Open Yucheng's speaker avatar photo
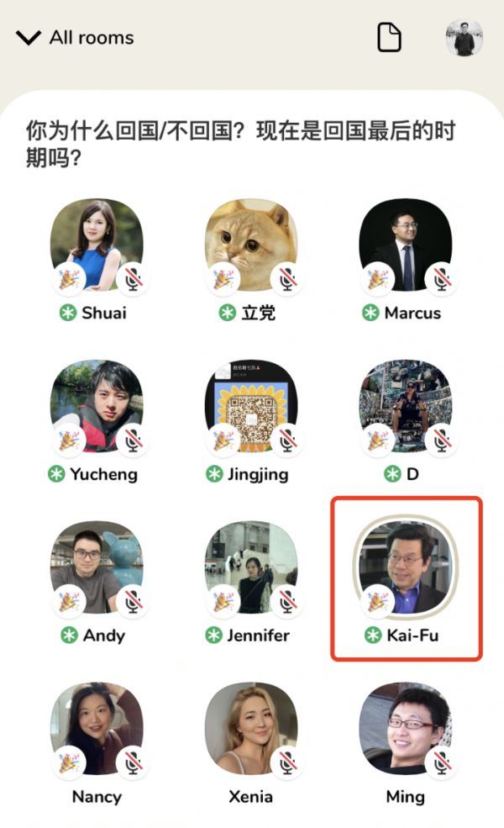 [97, 406]
